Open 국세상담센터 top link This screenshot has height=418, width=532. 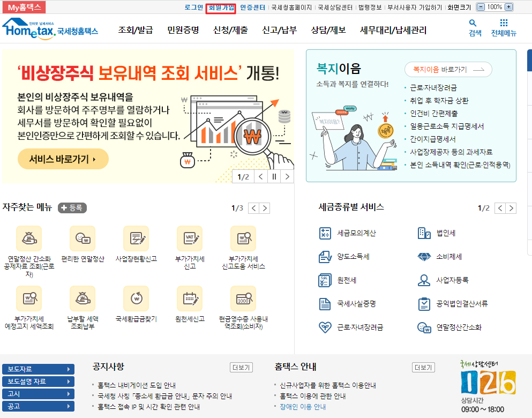coord(335,7)
